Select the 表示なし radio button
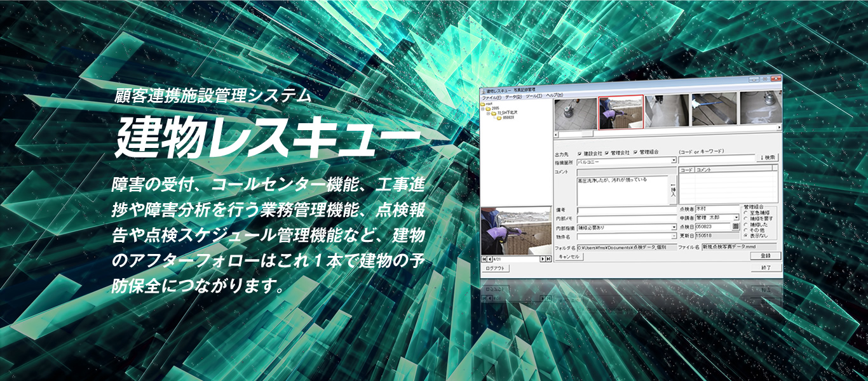Viewport: 868px width, 381px height. tap(745, 236)
